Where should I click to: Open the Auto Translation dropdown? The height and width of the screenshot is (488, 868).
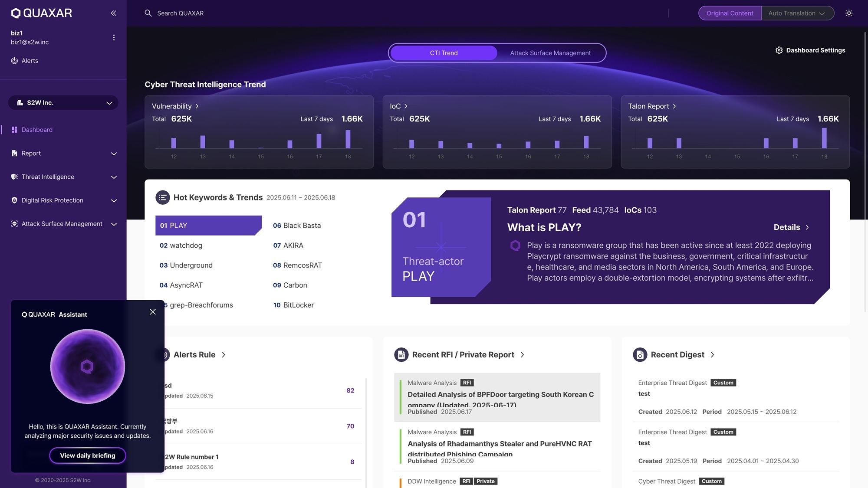pos(797,13)
